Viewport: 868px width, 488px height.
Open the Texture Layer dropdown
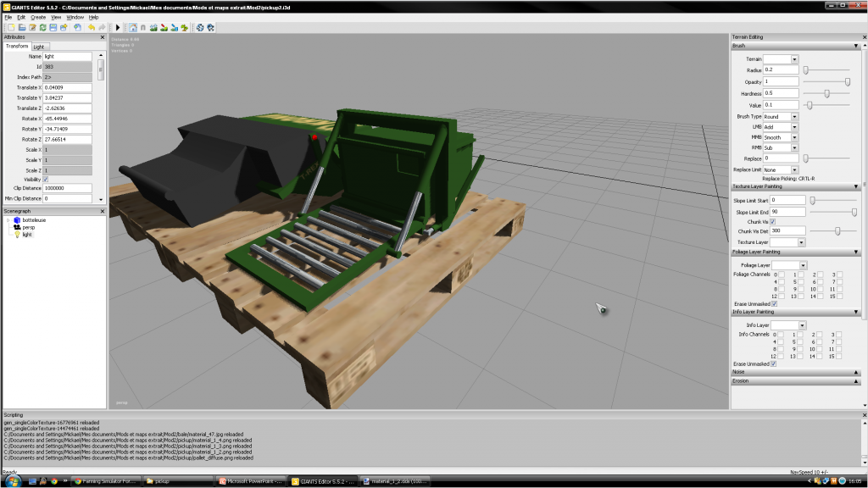point(801,242)
